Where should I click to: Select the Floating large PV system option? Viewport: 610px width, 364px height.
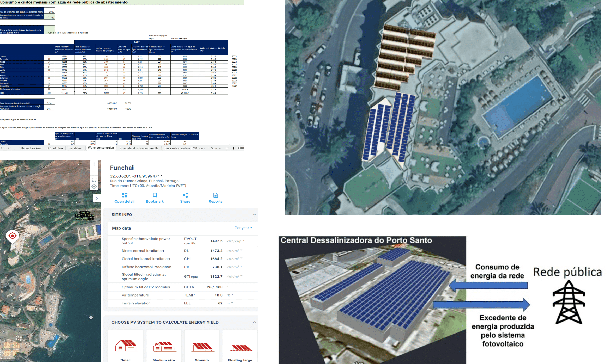coord(240,347)
